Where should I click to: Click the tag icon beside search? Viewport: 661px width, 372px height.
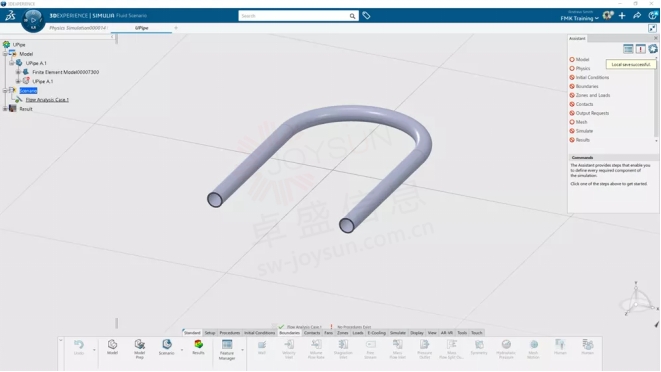tap(366, 16)
